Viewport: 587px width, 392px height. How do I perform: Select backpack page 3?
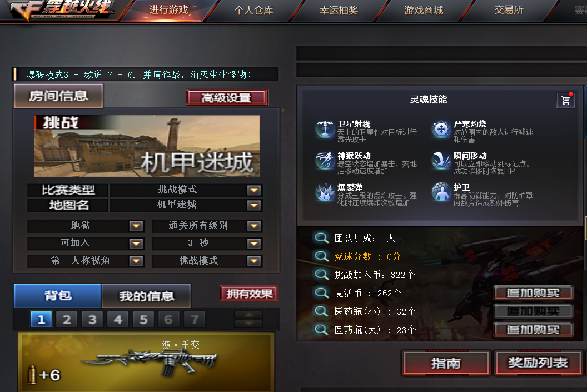click(92, 319)
